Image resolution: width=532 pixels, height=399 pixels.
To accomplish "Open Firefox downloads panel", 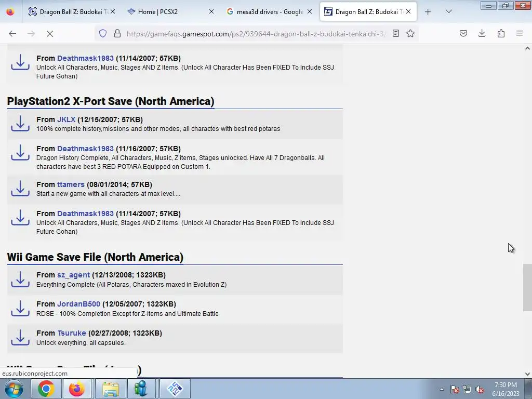I will click(482, 33).
